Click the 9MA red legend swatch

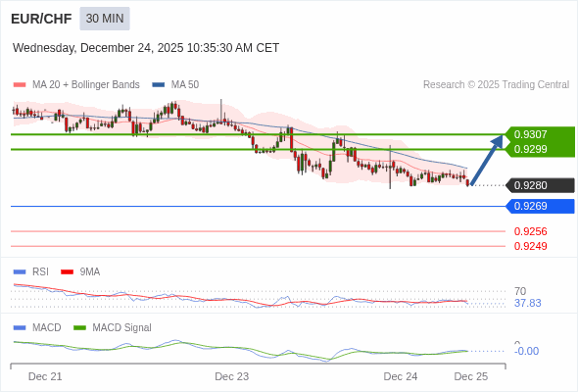click(67, 272)
